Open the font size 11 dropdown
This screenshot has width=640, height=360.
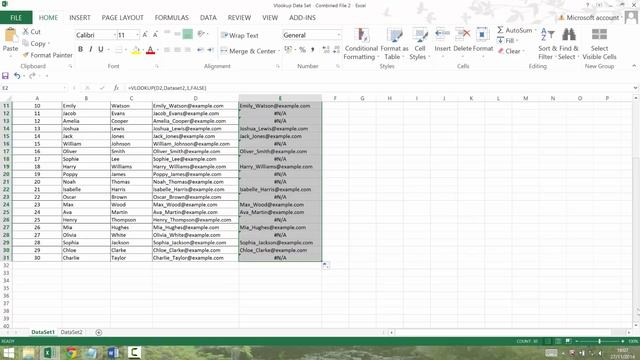(x=137, y=36)
